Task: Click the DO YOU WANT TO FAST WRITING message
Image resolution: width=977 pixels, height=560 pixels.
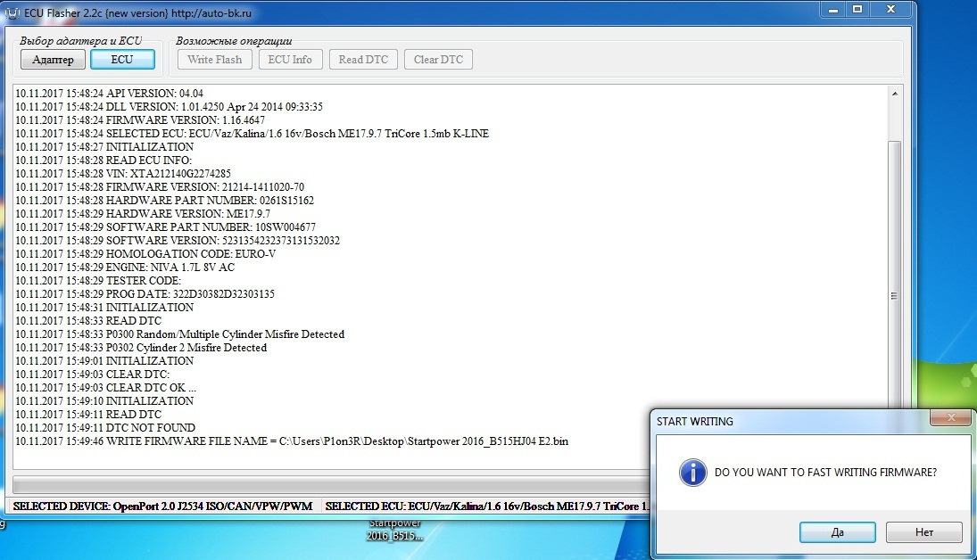Action: point(825,473)
